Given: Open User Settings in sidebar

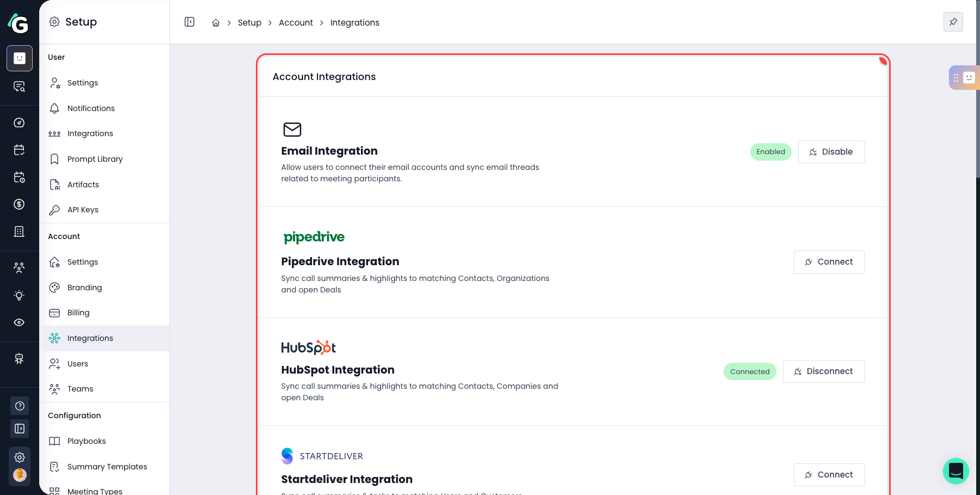Looking at the screenshot, I should click(105, 83).
